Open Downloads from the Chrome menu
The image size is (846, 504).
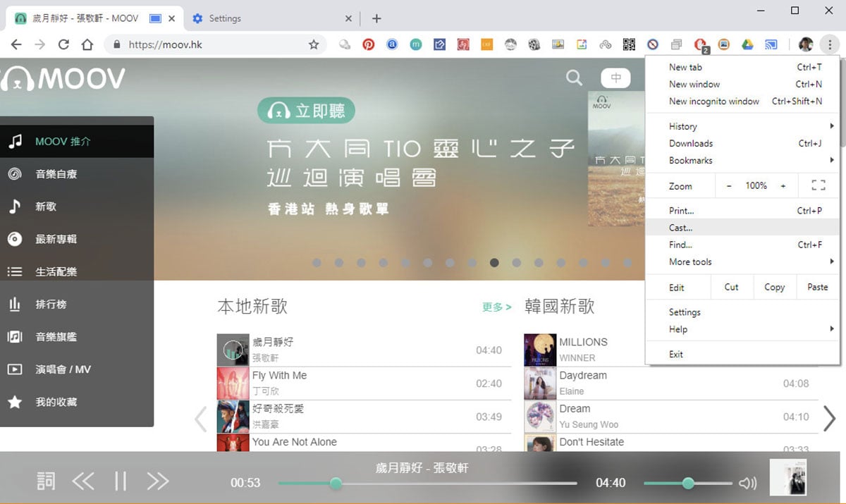[x=742, y=143]
